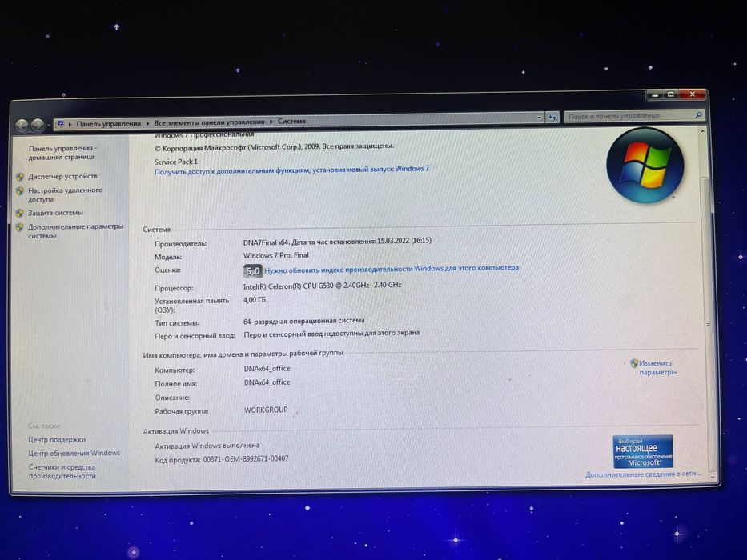Open Панель управления домашняя страница
The width and height of the screenshot is (747, 560).
pyautogui.click(x=62, y=152)
